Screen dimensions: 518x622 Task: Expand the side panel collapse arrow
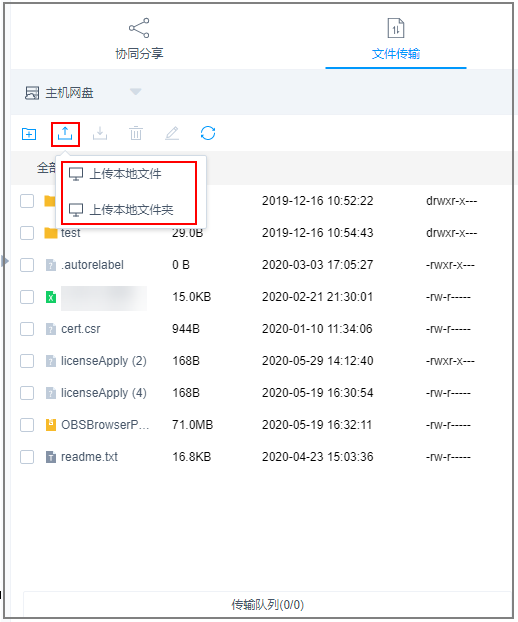[x=4, y=261]
